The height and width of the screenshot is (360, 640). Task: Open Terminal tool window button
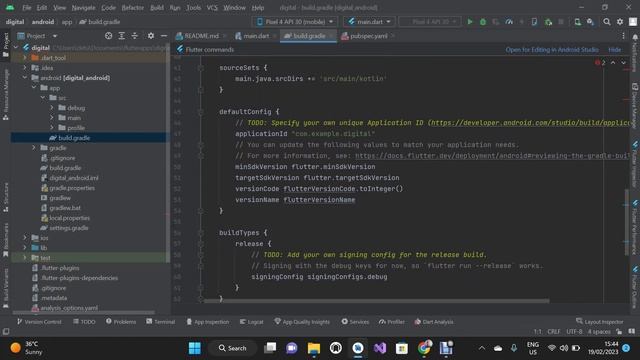click(161, 322)
